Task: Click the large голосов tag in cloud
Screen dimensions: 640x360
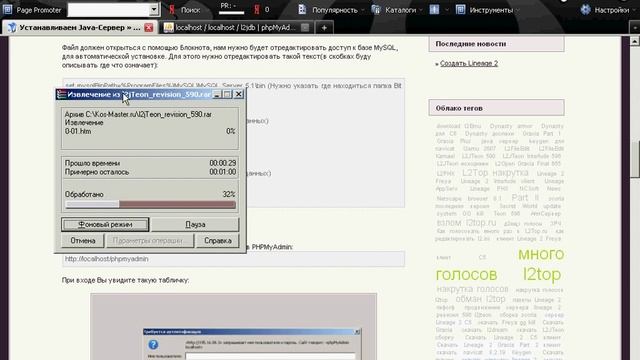Action: pos(466,274)
